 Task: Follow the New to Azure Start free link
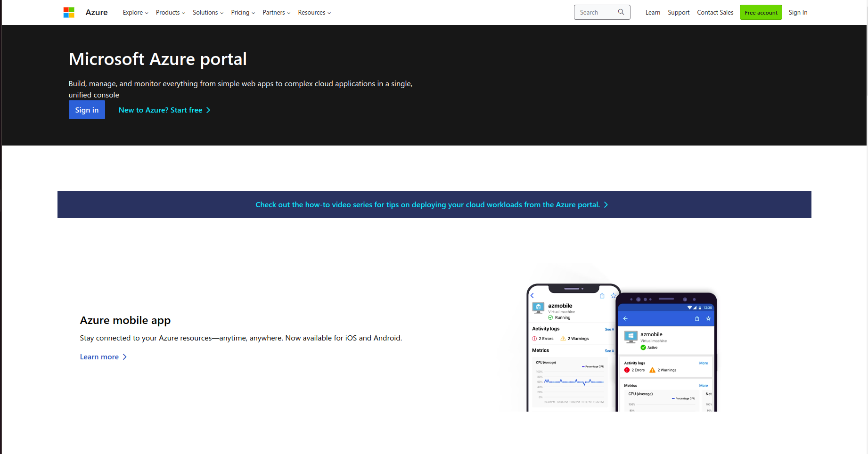pos(160,110)
